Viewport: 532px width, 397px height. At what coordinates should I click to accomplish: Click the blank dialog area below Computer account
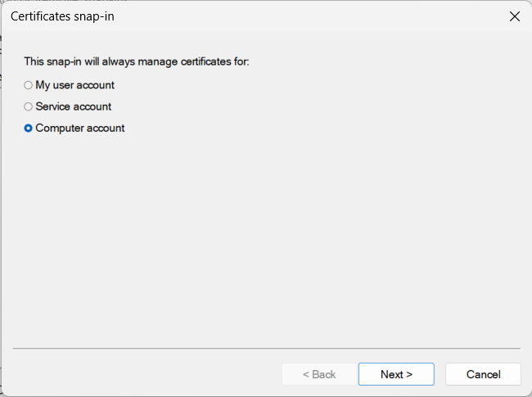(x=267, y=237)
